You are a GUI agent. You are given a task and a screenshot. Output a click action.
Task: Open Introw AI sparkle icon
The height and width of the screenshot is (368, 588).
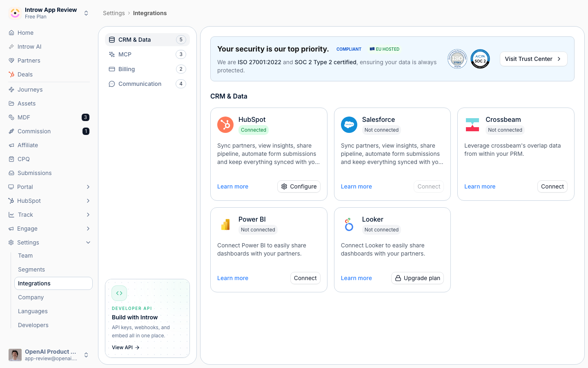pyautogui.click(x=11, y=47)
